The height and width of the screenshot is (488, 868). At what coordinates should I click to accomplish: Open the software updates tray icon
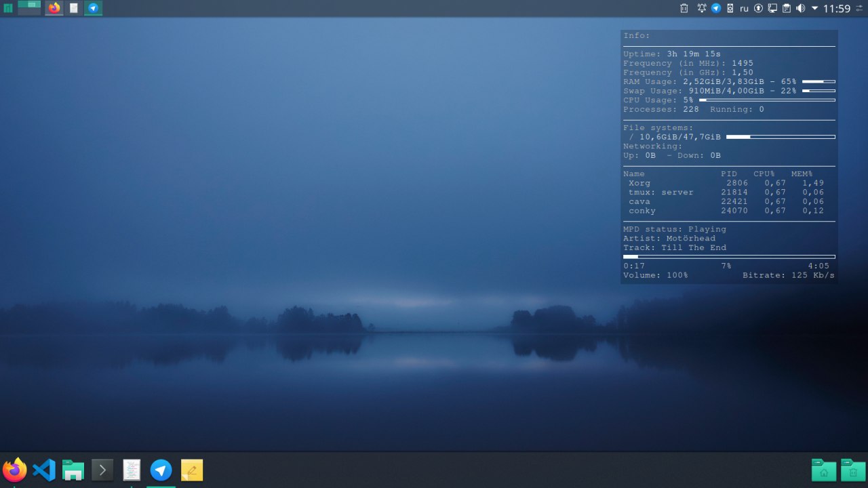(758, 8)
